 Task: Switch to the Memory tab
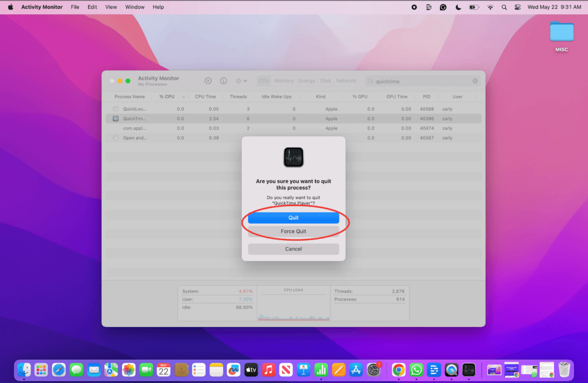point(284,81)
